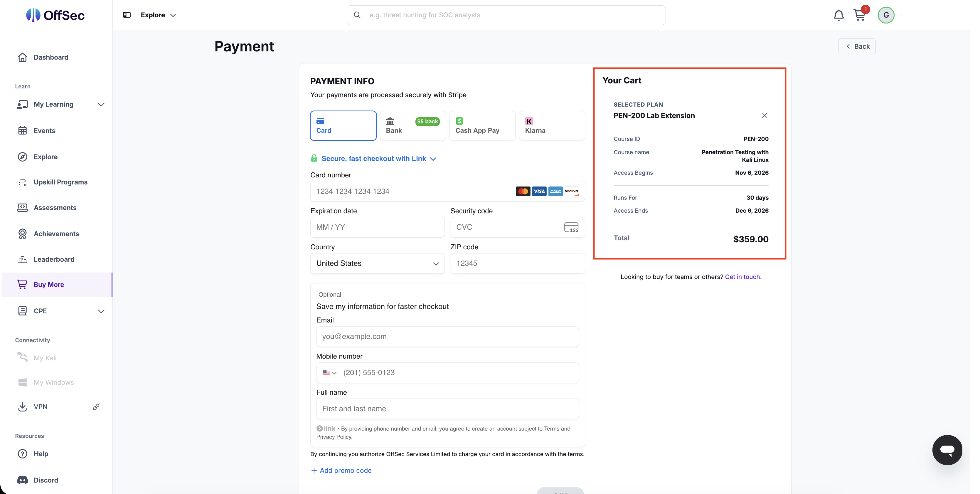Click the OffSec logo
The width and height of the screenshot is (980, 494).
click(56, 15)
